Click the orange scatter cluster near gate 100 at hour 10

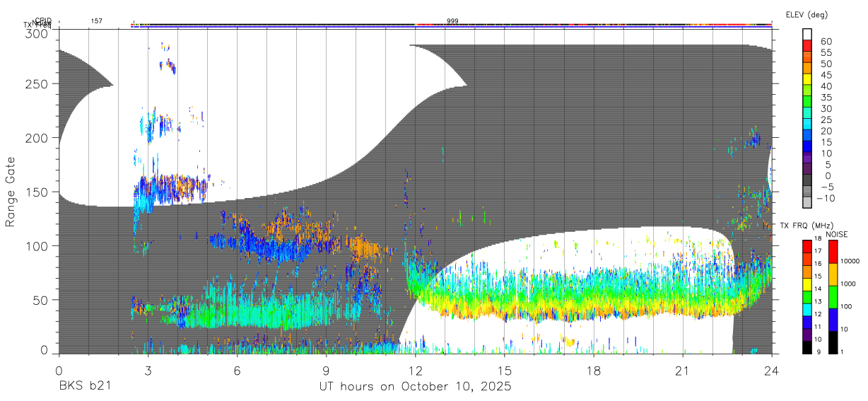[365, 248]
